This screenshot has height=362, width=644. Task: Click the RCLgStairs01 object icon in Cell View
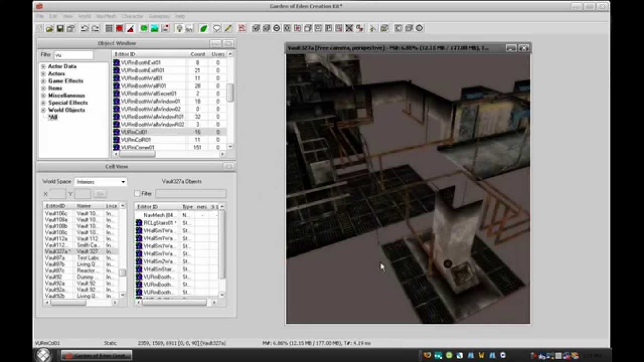coord(139,223)
